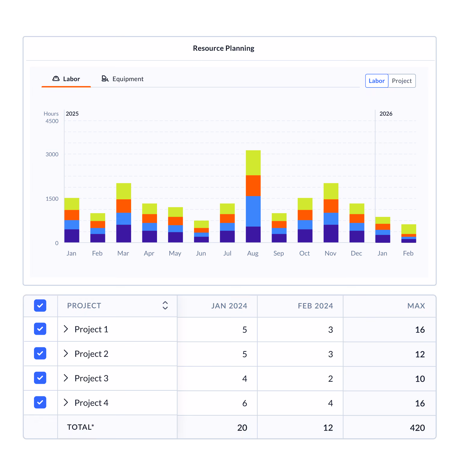Switch to the Equipment tab

122,79
